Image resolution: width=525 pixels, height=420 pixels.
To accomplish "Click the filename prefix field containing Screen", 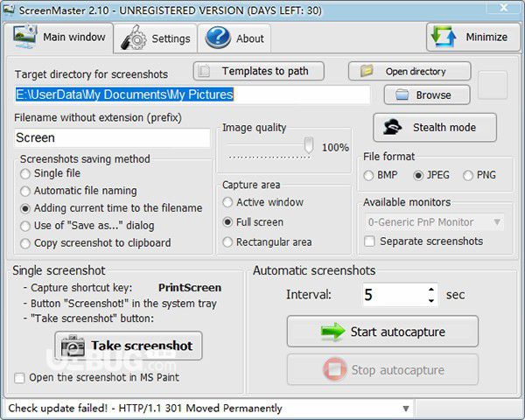I will point(112,137).
